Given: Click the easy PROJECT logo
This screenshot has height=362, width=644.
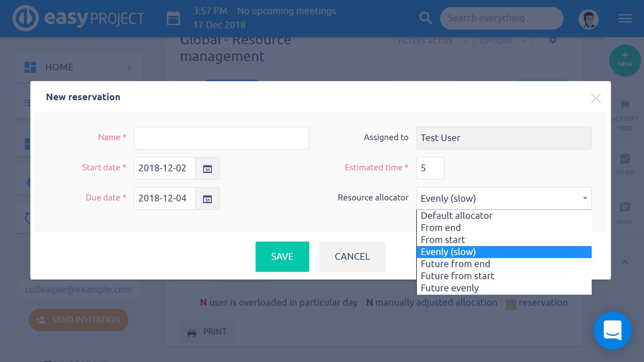Looking at the screenshot, I should (x=78, y=18).
